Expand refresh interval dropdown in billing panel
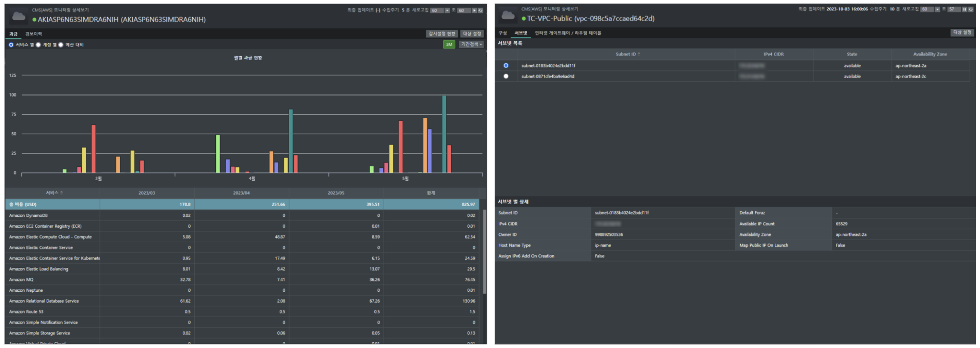 click(447, 10)
